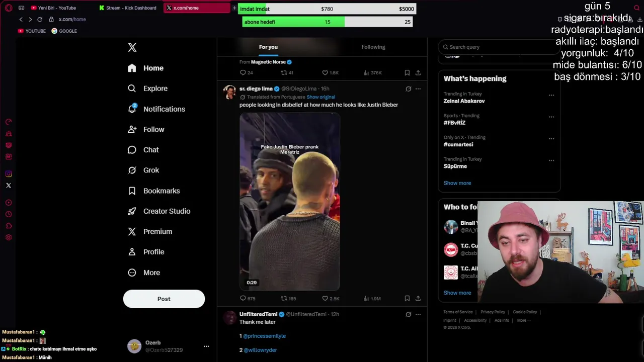Click Show original translation link

(320, 97)
